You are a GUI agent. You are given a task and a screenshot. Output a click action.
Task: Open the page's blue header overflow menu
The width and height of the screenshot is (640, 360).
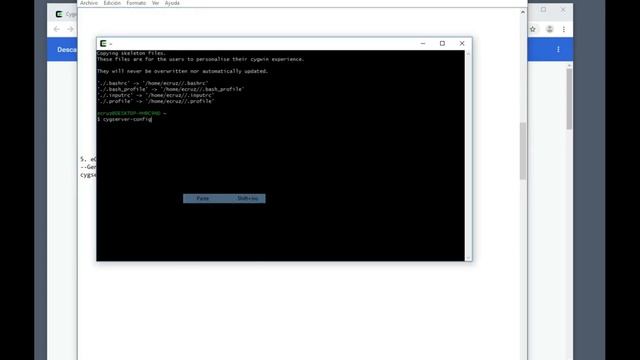pyautogui.click(x=558, y=49)
